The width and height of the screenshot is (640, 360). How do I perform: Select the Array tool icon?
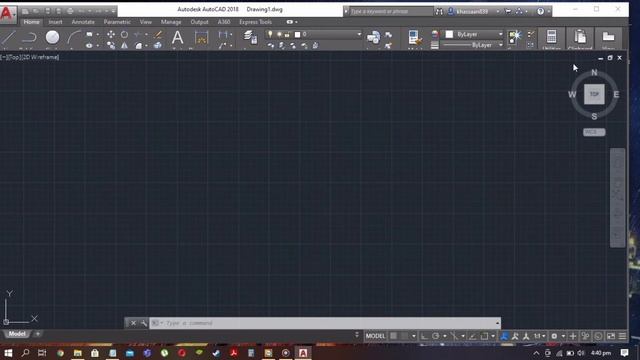click(x=158, y=45)
